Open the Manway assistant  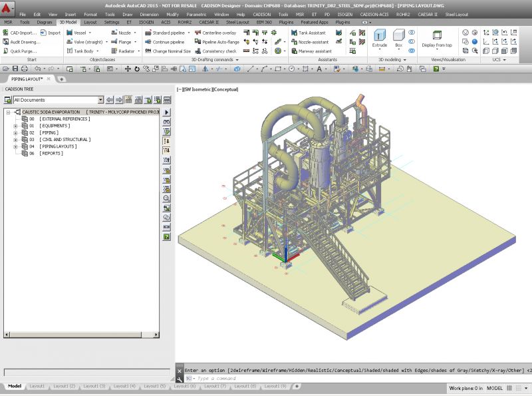(311, 51)
